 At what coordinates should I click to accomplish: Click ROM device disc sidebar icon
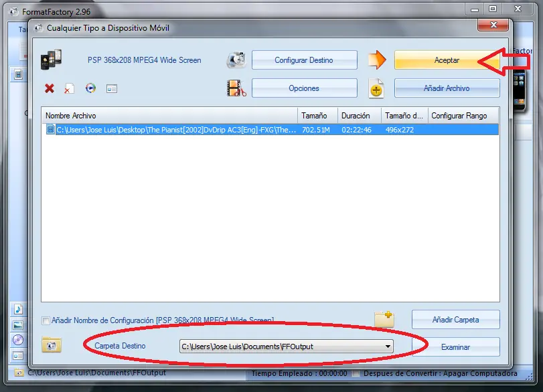[x=18, y=340]
